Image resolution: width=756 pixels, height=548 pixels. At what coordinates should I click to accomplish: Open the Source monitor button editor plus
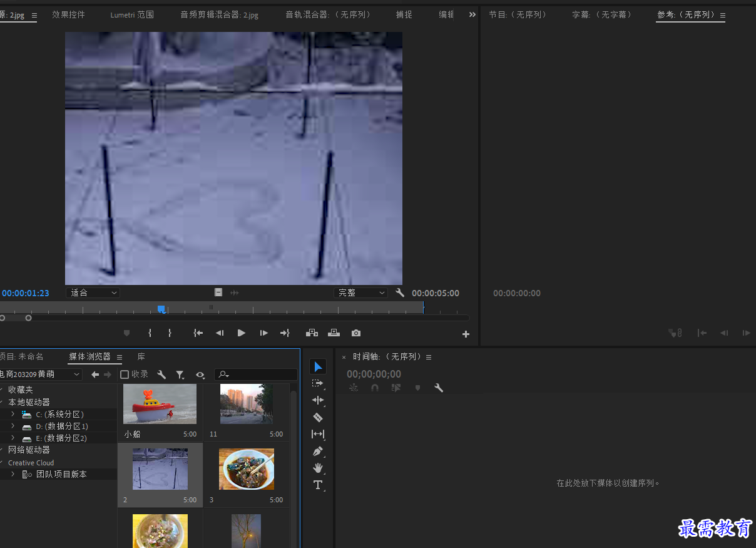tap(466, 334)
